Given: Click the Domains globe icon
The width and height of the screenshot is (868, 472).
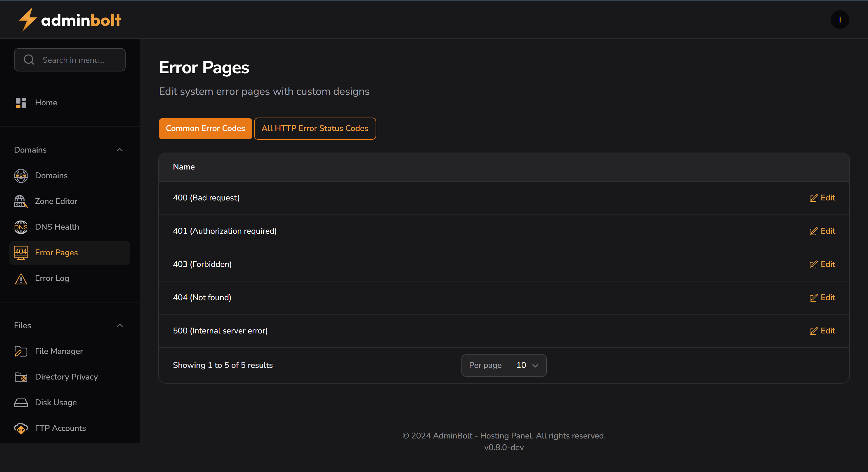Looking at the screenshot, I should (20, 175).
